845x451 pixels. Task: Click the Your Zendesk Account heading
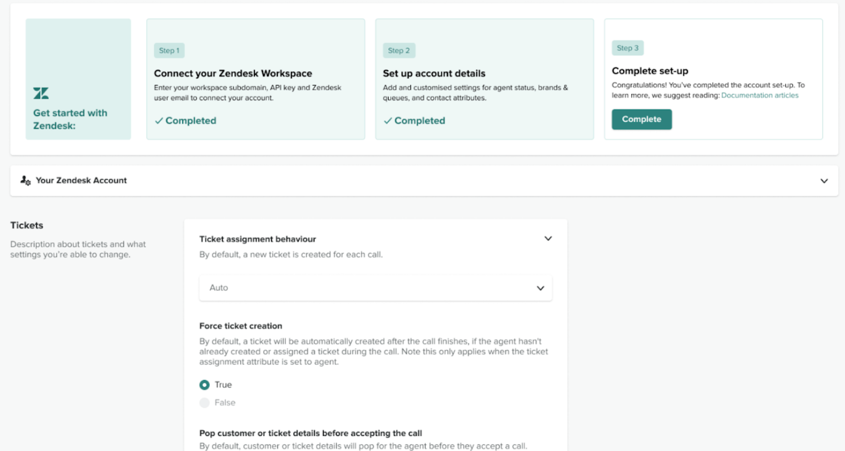(x=81, y=181)
